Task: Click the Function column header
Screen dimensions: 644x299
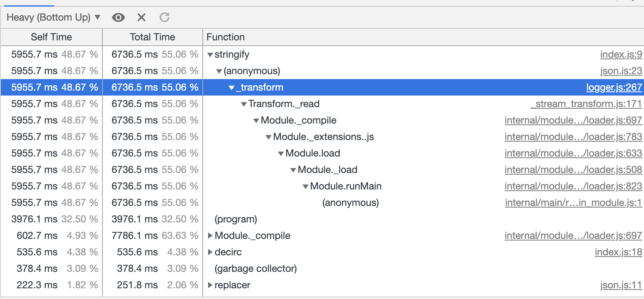Action: point(225,37)
